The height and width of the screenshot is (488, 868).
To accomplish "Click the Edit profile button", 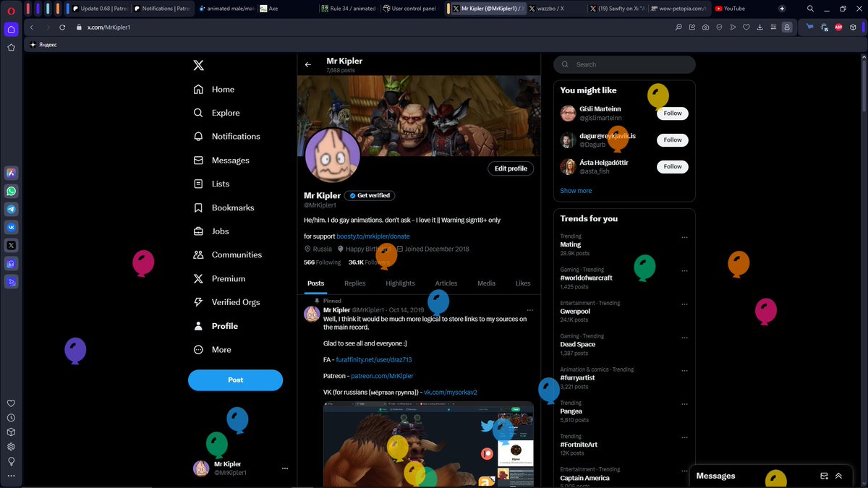I will pyautogui.click(x=511, y=168).
